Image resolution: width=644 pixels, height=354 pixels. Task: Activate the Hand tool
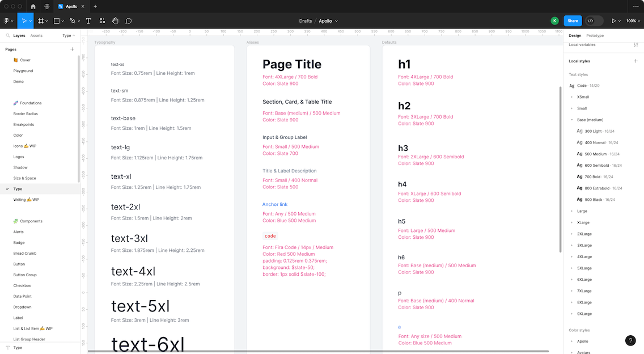coord(115,21)
